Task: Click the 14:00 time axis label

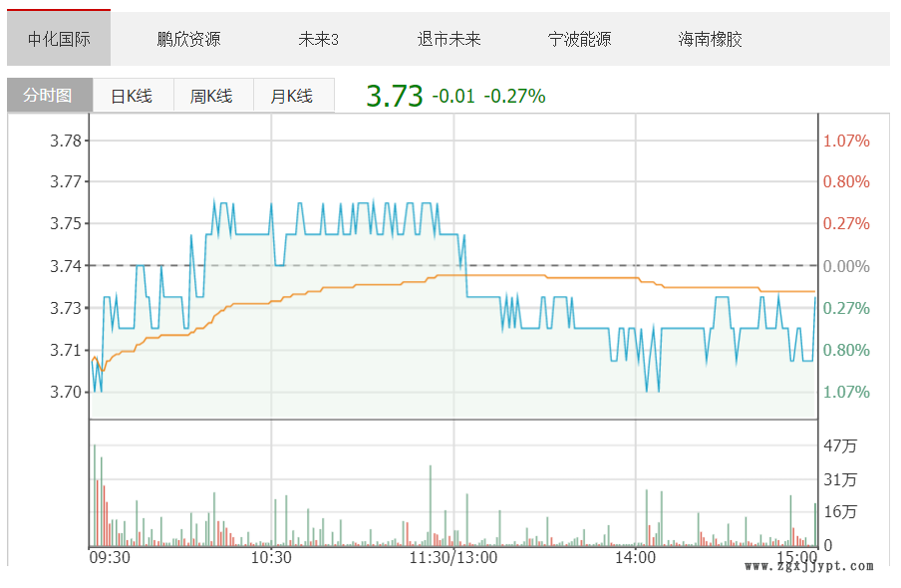Action: (x=636, y=557)
